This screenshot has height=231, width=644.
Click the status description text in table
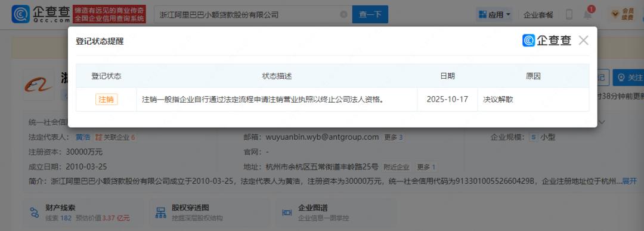pos(263,100)
